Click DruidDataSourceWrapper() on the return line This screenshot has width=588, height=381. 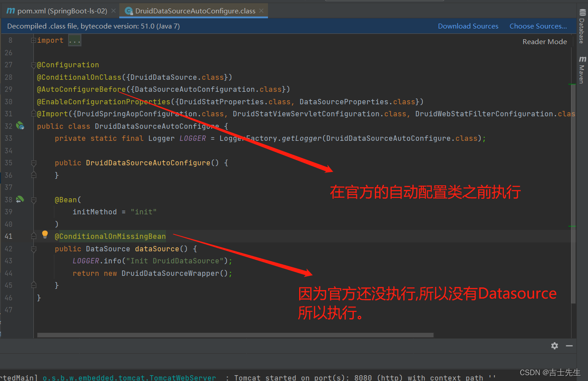175,273
